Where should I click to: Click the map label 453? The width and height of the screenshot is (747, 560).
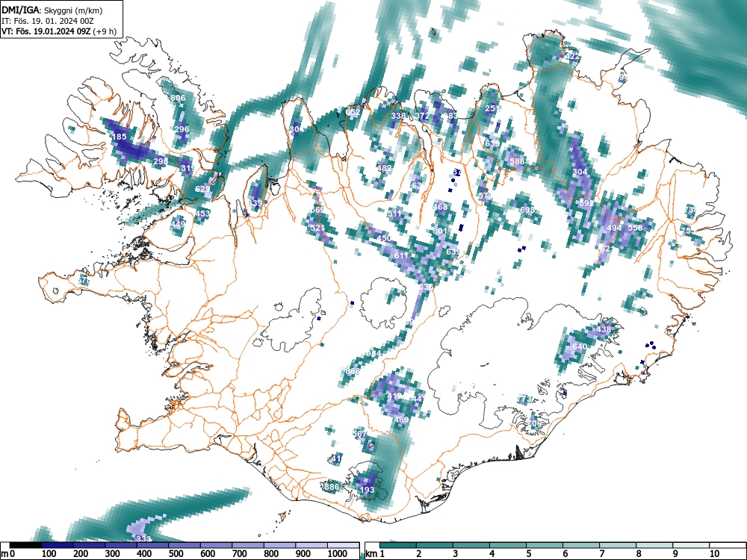pyautogui.click(x=202, y=214)
